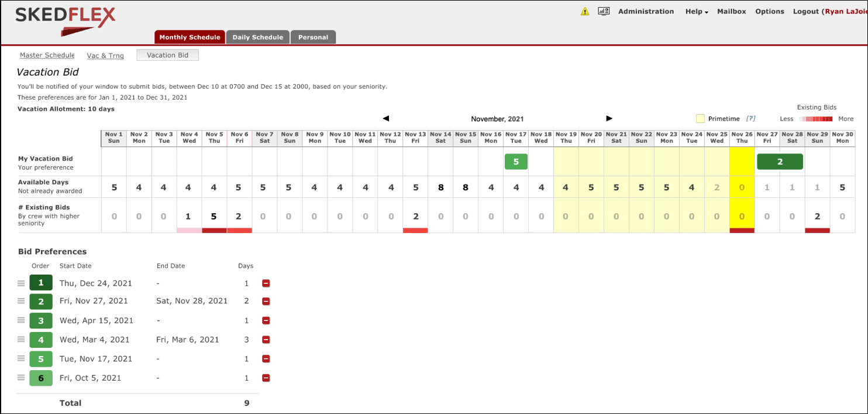The height and width of the screenshot is (414, 868).
Task: Remove the Dec 24 bid with its minus icon
Action: (266, 283)
